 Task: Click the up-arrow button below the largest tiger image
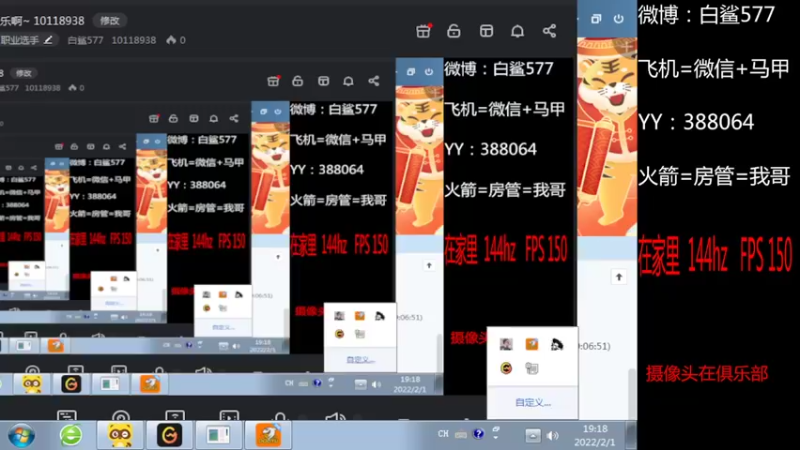point(619,277)
